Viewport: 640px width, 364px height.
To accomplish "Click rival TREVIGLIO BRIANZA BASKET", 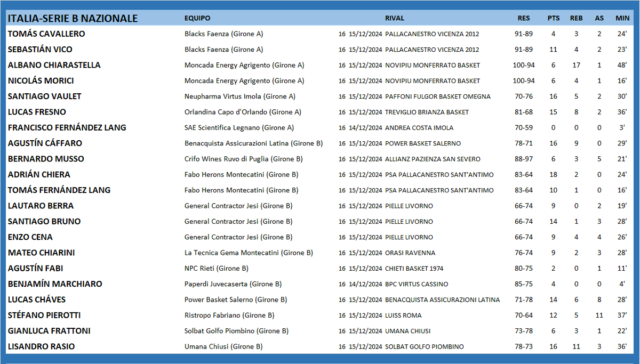I will [x=427, y=112].
